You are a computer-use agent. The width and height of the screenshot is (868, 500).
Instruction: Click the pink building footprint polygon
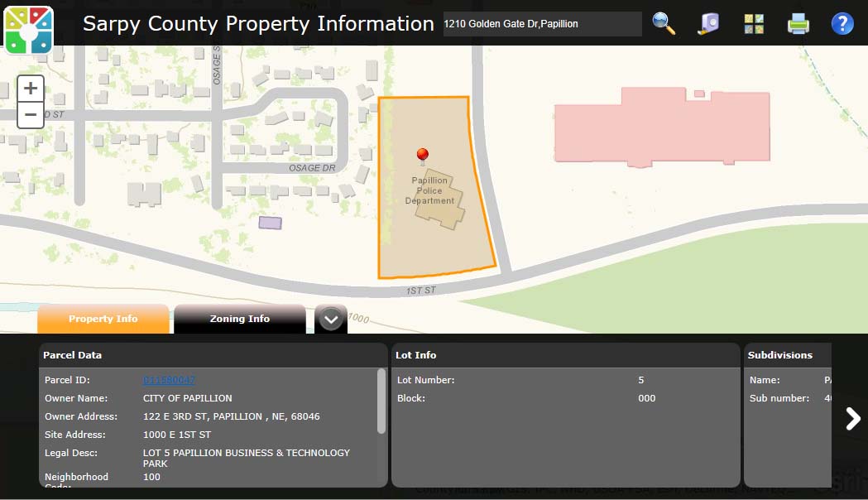click(x=662, y=128)
